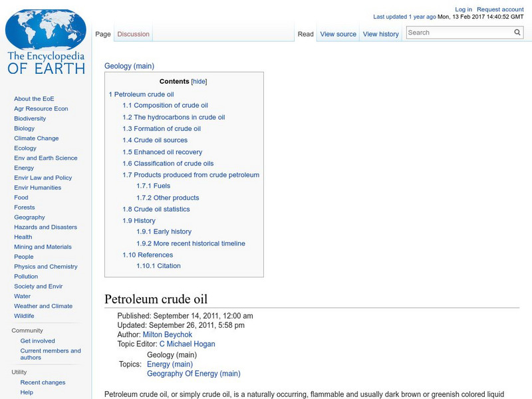Open topic editor C Michael Hogan
The image size is (532, 399).
(189, 344)
